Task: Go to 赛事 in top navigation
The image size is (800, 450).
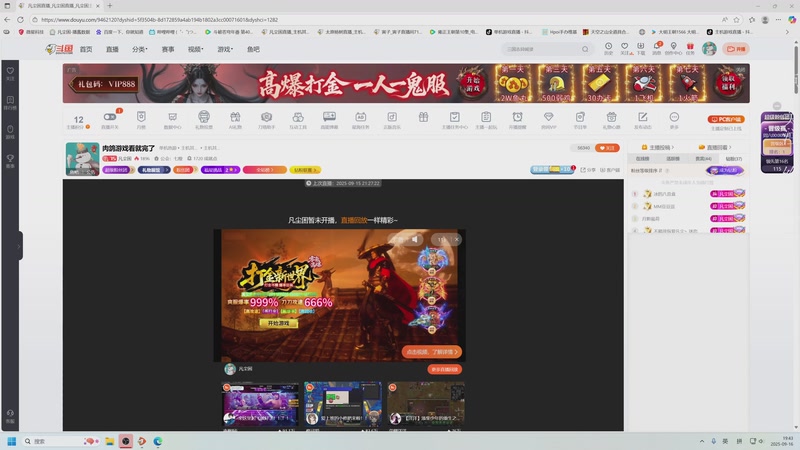Action: [168, 49]
